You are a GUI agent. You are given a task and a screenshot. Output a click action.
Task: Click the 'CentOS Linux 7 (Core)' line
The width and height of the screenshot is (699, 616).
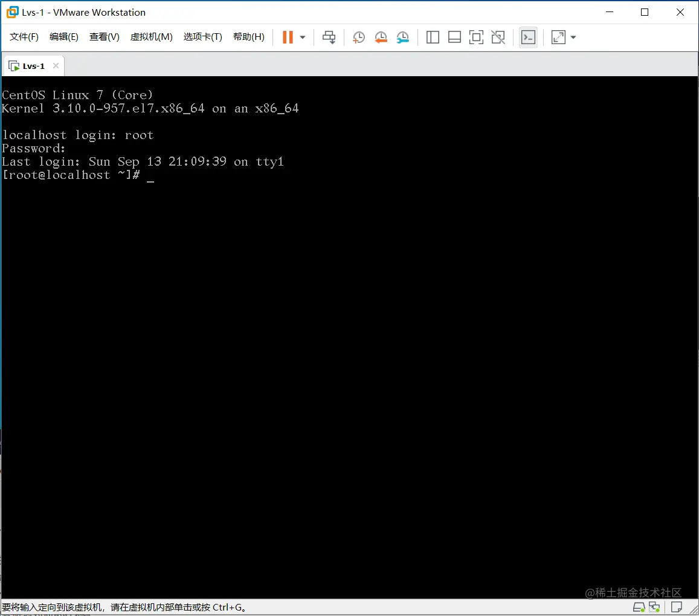coord(77,95)
